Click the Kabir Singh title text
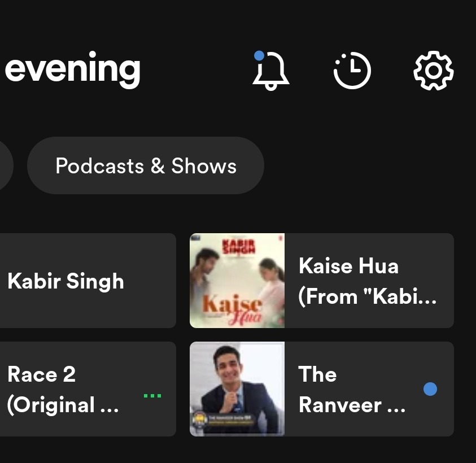 (x=66, y=281)
